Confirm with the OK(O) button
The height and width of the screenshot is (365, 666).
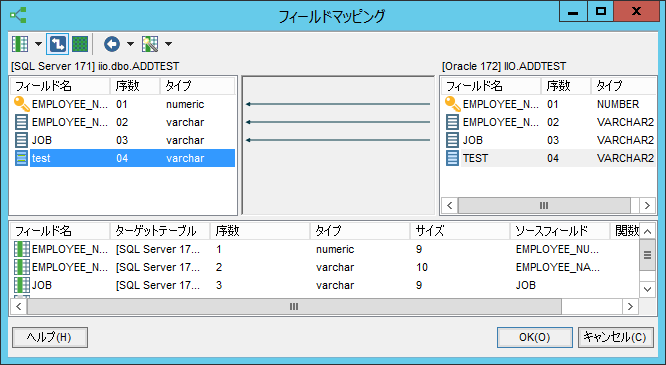[x=535, y=337]
